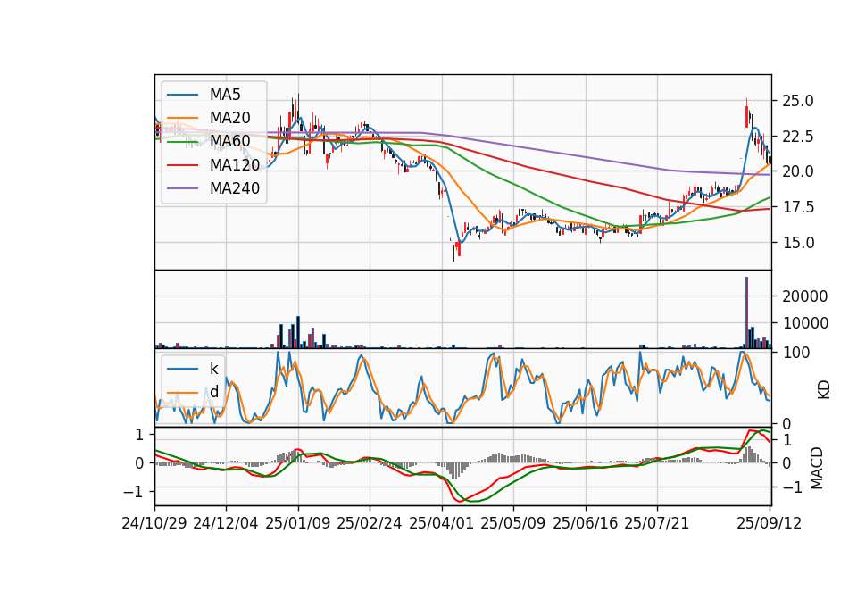The height and width of the screenshot is (616, 857).
Task: Click the 25/02/24 date label
Action: [370, 523]
